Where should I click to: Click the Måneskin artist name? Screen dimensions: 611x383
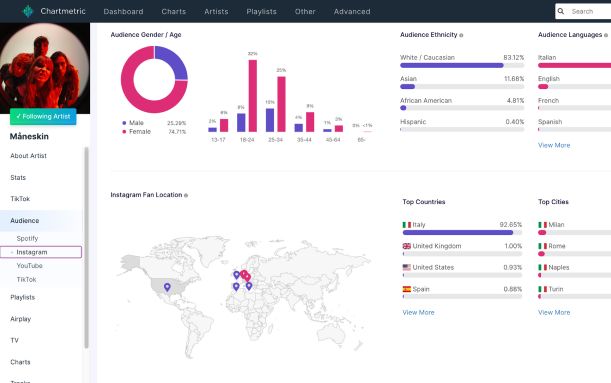pyautogui.click(x=29, y=136)
